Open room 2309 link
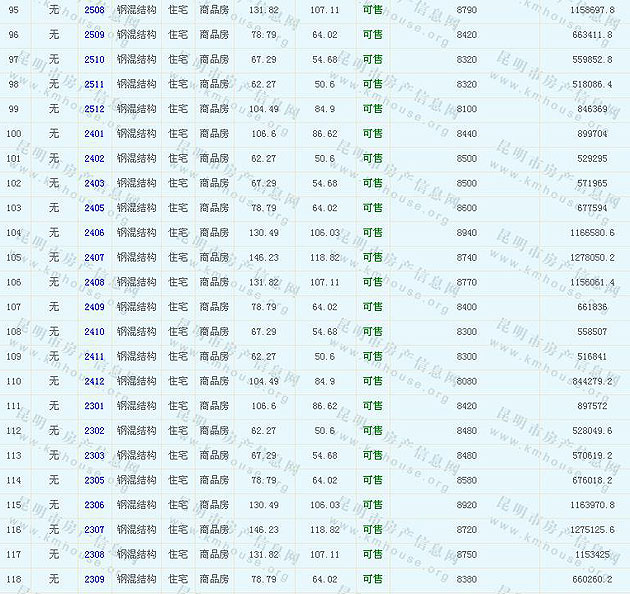 click(x=94, y=579)
